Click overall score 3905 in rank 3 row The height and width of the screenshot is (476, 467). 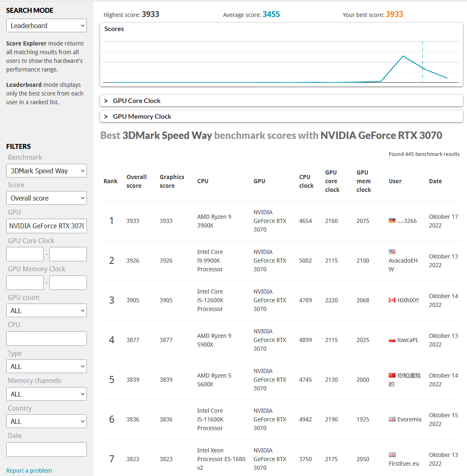pos(133,300)
